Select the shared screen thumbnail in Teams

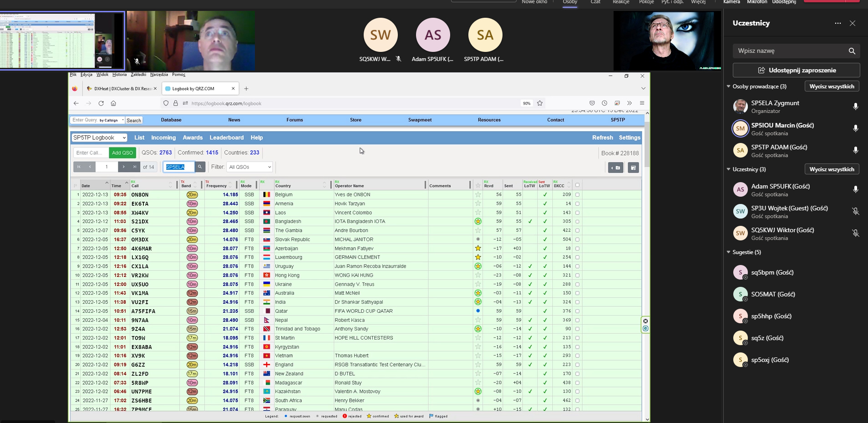coord(62,41)
